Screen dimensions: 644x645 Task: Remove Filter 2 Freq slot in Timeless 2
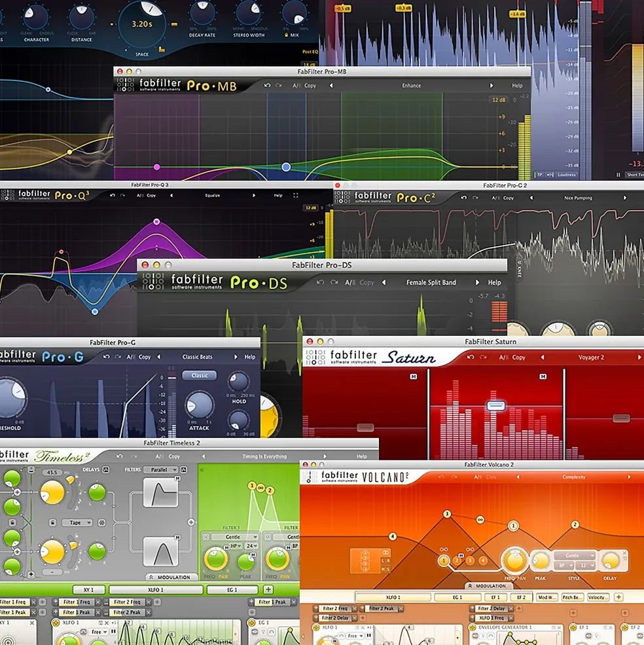click(x=149, y=602)
